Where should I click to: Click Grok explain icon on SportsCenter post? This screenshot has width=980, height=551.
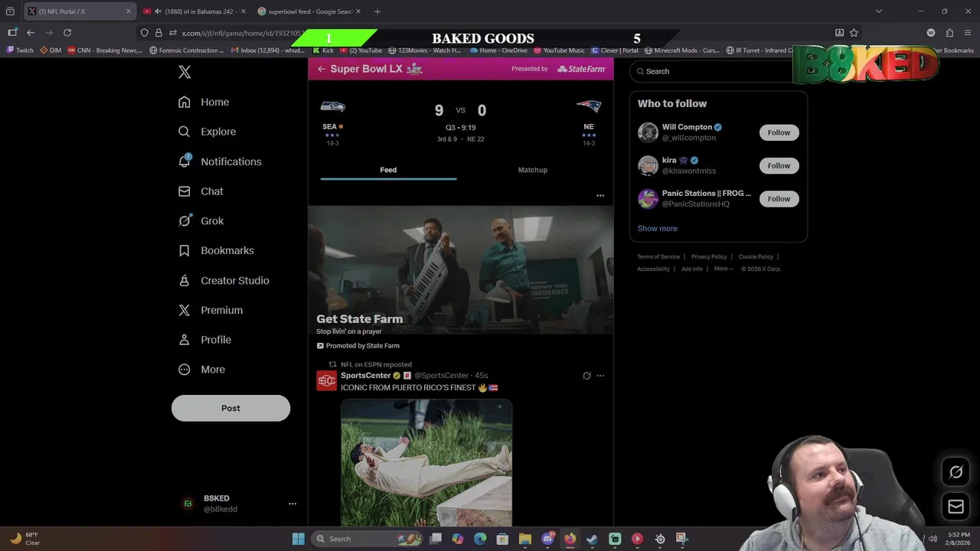586,376
